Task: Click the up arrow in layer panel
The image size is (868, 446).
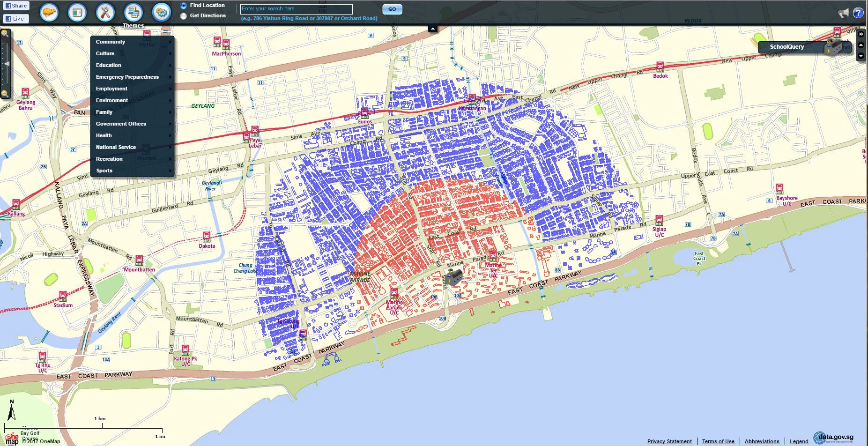Action: pyautogui.click(x=861, y=45)
